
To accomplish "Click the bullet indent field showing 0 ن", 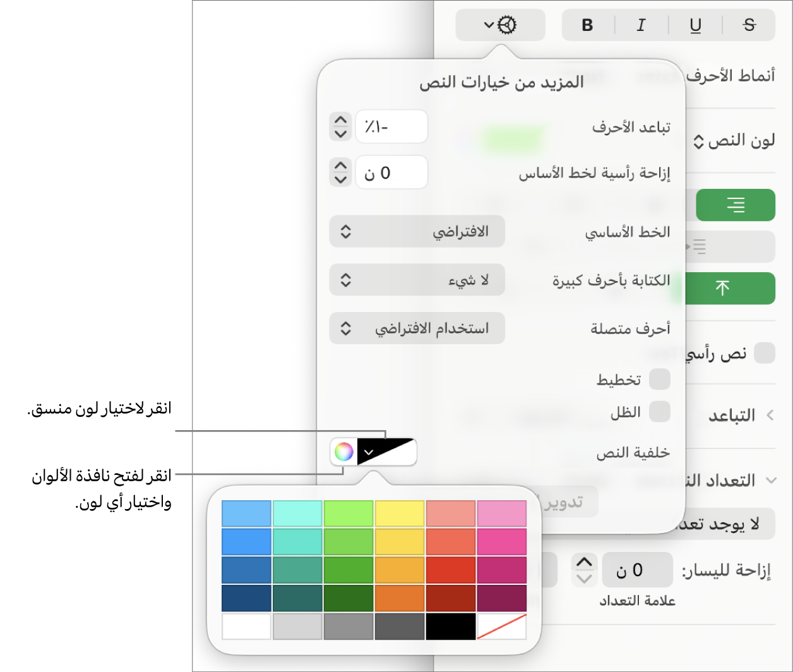I will pos(637,570).
